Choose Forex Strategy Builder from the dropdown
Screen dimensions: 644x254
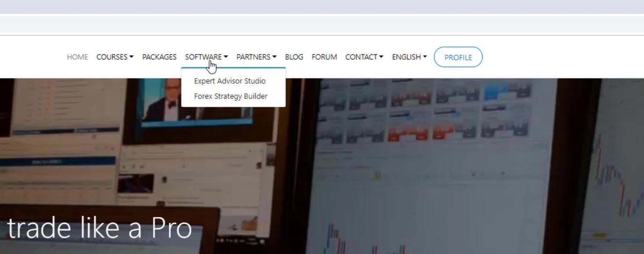[x=230, y=97]
